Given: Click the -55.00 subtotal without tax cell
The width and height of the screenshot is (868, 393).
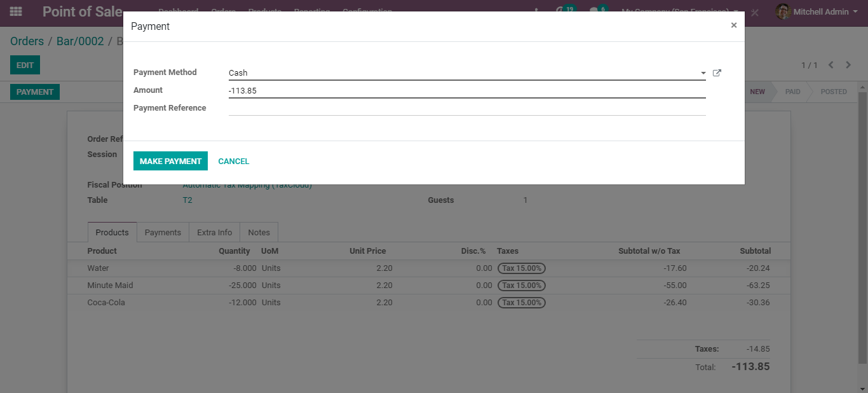Looking at the screenshot, I should pyautogui.click(x=675, y=286).
